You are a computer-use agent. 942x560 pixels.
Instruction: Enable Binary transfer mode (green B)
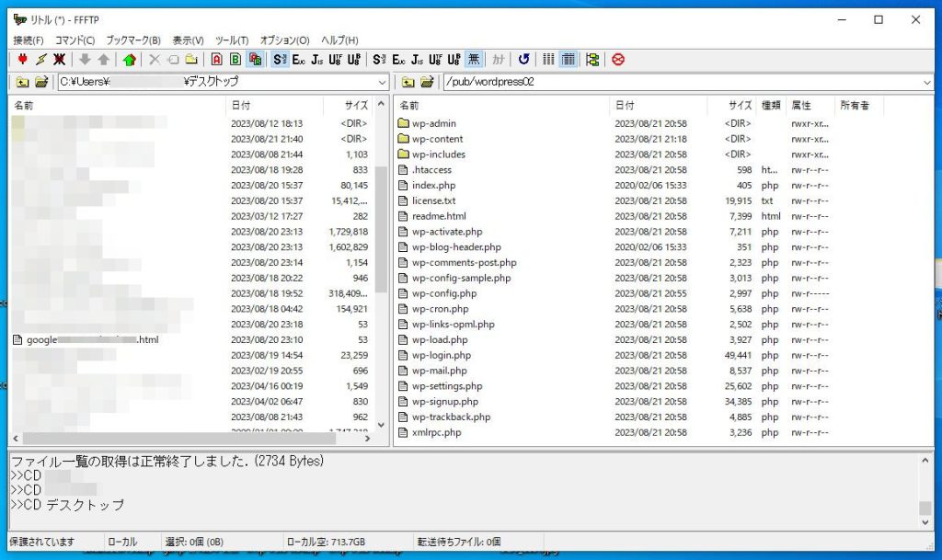point(235,60)
